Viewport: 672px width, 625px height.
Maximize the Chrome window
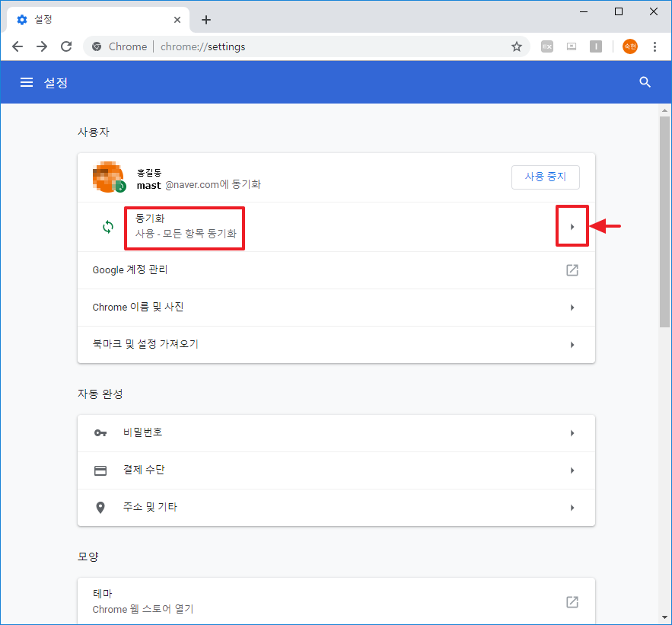click(x=619, y=11)
